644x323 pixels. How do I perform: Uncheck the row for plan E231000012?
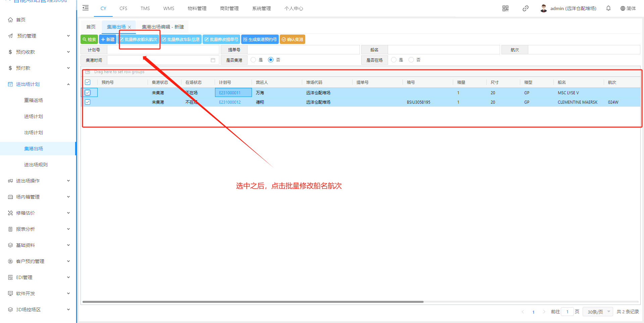tap(88, 102)
